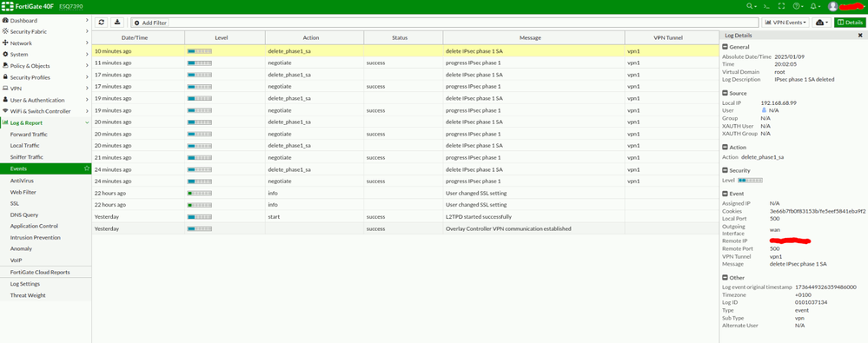
Task: Open Intrusion Prevention logs
Action: [36, 237]
